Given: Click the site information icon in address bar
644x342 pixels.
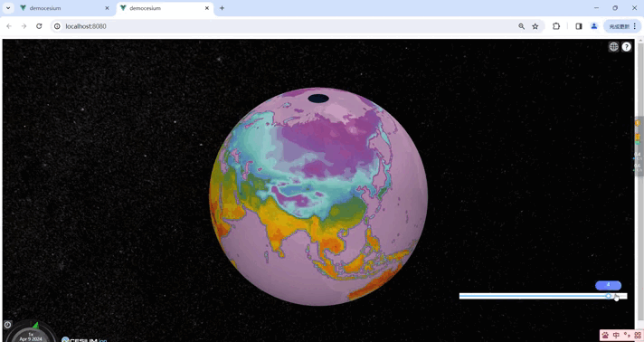Looking at the screenshot, I should coord(58,26).
